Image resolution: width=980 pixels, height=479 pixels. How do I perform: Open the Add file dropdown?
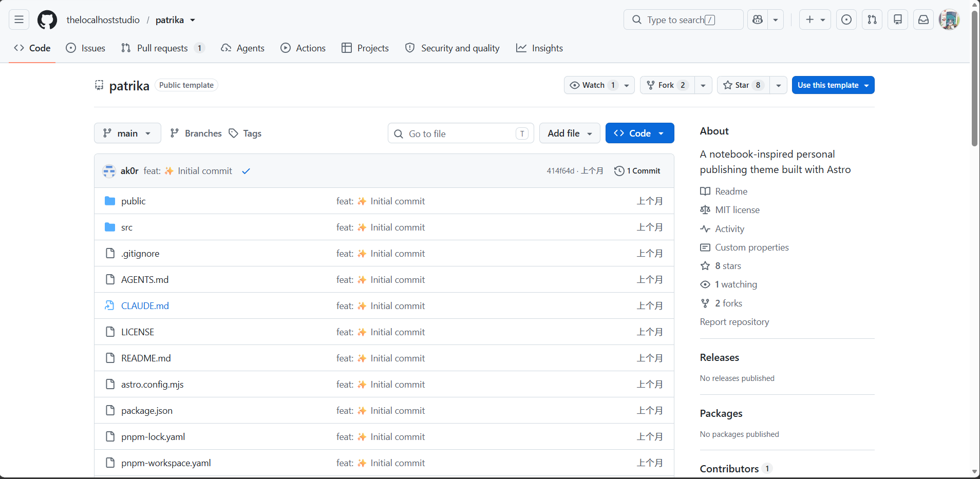pyautogui.click(x=570, y=133)
